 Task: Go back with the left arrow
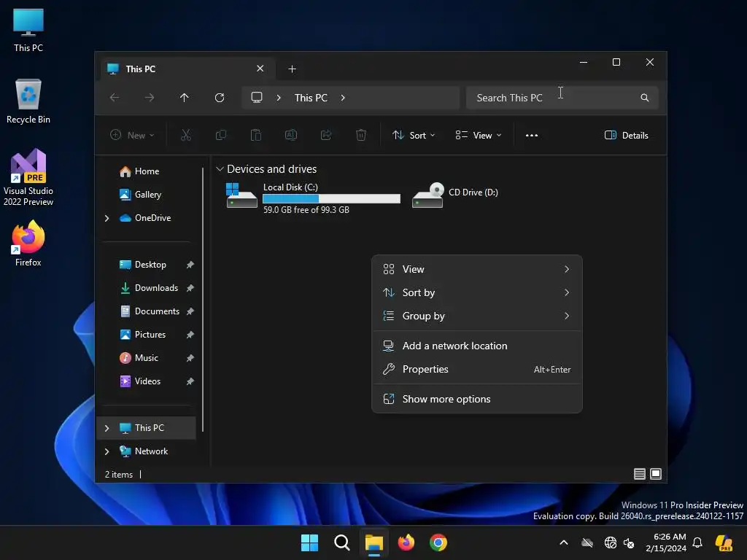(x=115, y=98)
